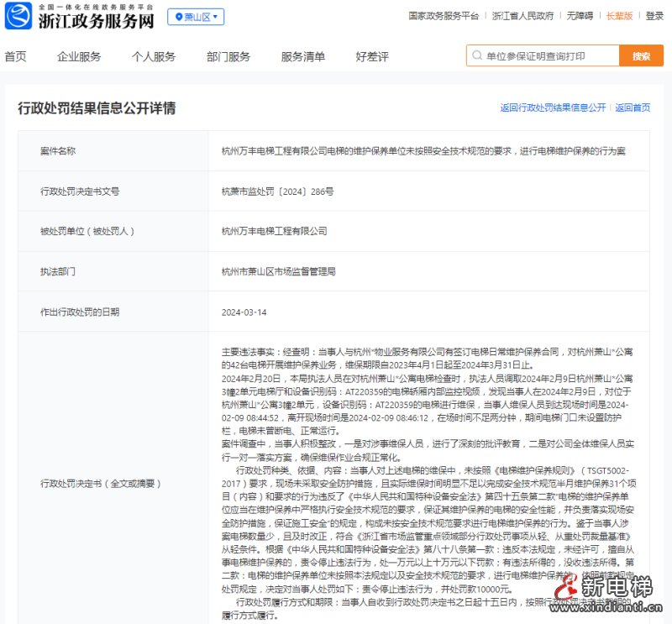Click the 返回首页 link
This screenshot has width=672, height=624.
point(633,108)
